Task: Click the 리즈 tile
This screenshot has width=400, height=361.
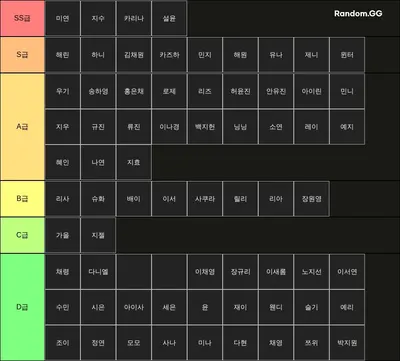Action: (x=205, y=91)
